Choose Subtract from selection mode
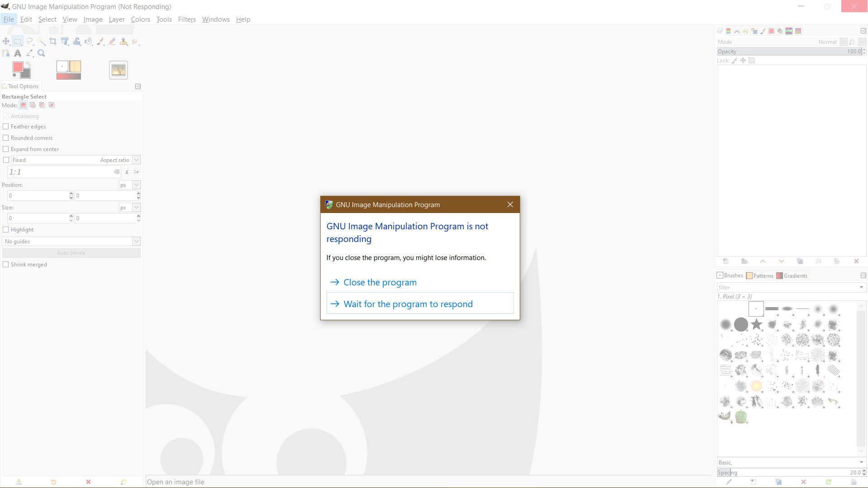Screen dimensions: 868x488 tap(42, 105)
